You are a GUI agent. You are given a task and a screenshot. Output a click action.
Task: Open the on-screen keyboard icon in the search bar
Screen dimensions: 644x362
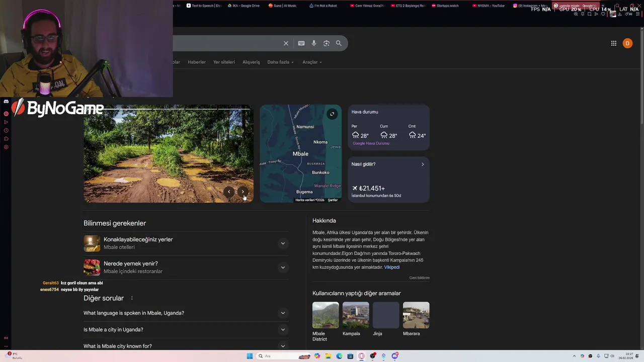tap(301, 43)
